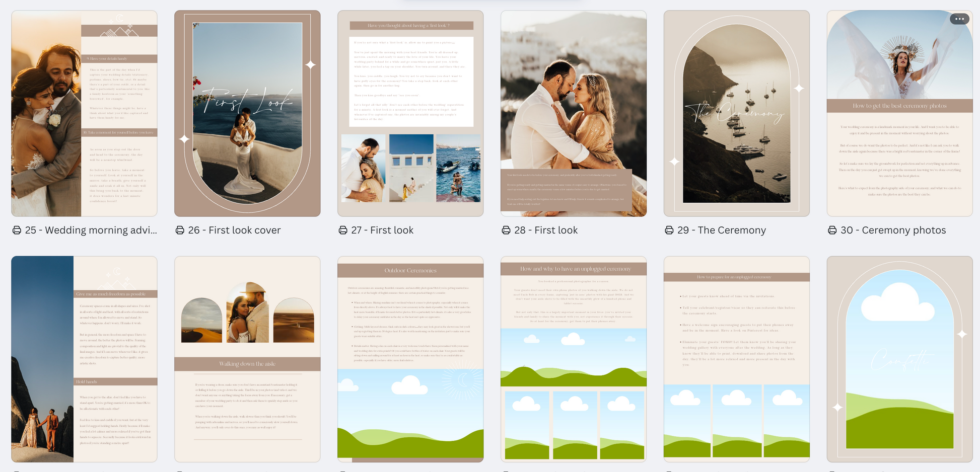This screenshot has height=472, width=980.
Task: Open the Wedding morning advice page thumbnail
Action: click(84, 113)
